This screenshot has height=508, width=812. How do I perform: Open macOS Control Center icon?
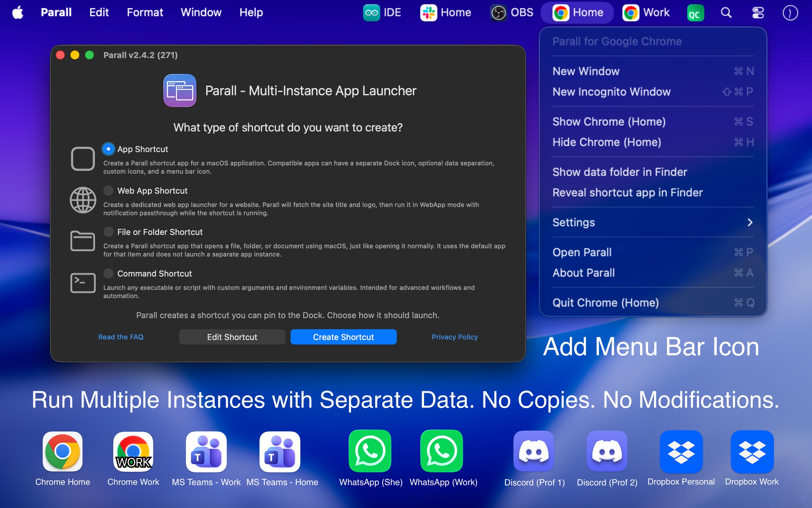point(758,13)
